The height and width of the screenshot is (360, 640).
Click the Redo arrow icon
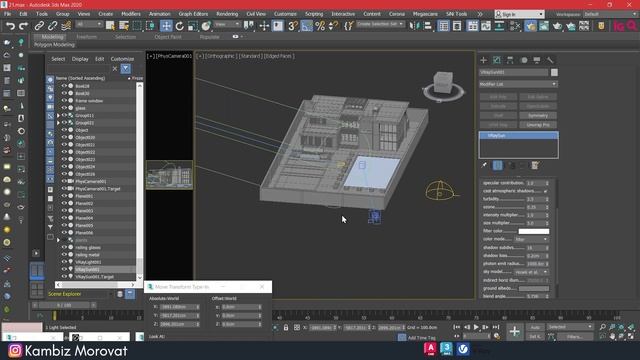(x=24, y=26)
